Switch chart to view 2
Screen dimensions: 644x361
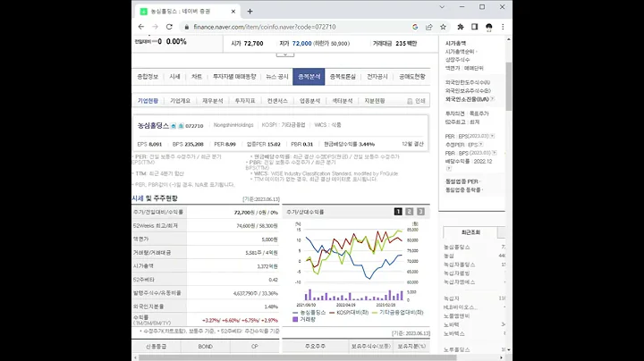410,212
